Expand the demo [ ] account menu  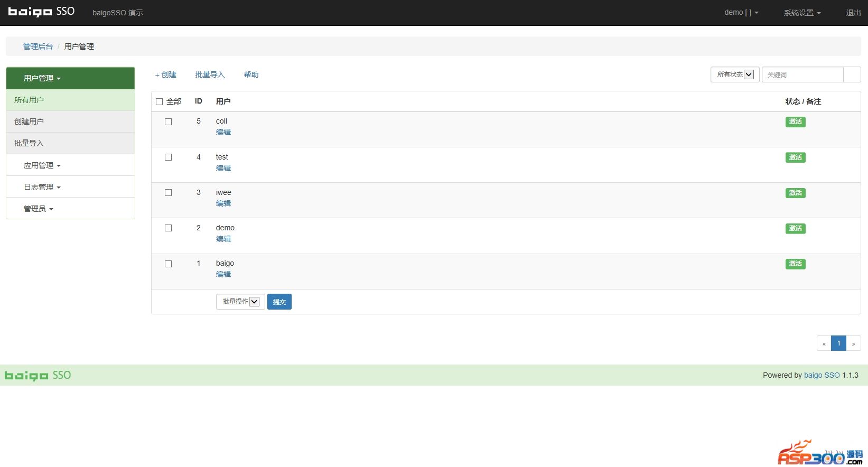(741, 13)
